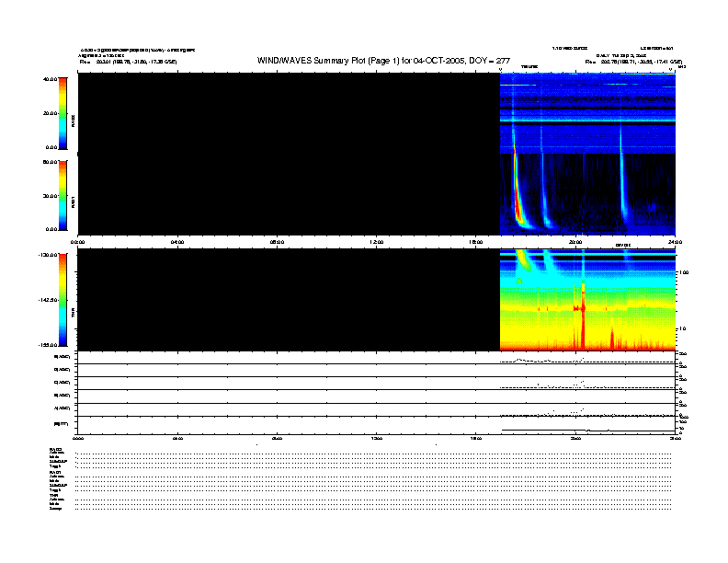Click the 20:00 tick label under the RAD1 spectrogram
This screenshot has height=563, width=728.
pos(575,242)
